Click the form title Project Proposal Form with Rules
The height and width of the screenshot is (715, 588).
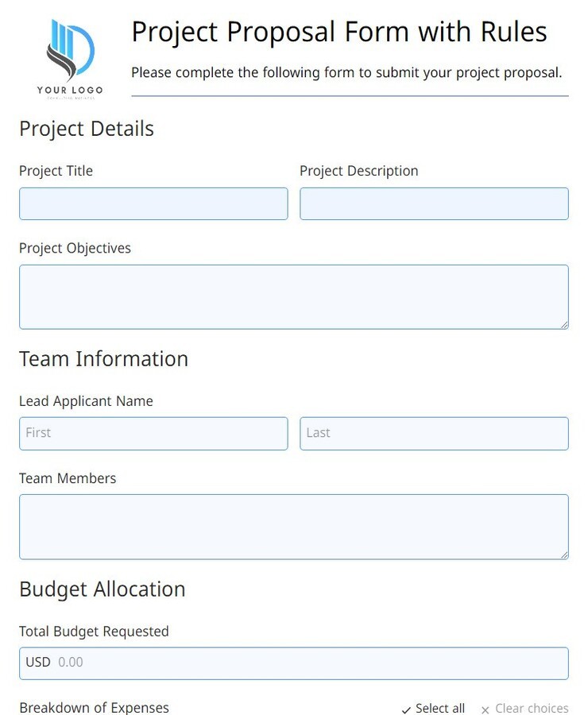pyautogui.click(x=339, y=32)
